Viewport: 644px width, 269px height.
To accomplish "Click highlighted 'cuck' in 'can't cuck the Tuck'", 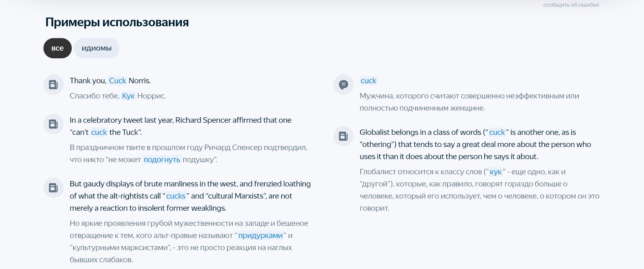I will (99, 132).
